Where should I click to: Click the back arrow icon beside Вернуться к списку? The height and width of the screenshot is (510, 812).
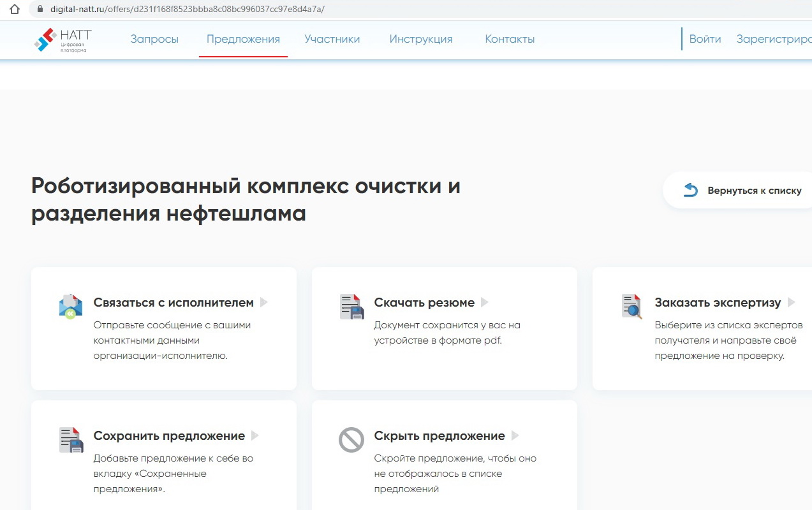click(690, 190)
